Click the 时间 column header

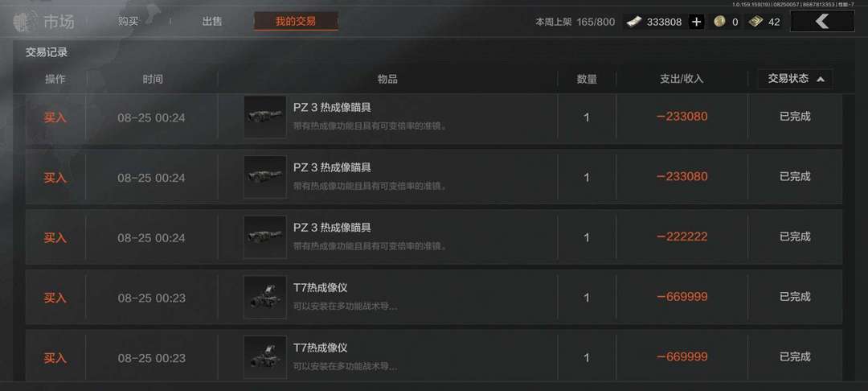(152, 79)
